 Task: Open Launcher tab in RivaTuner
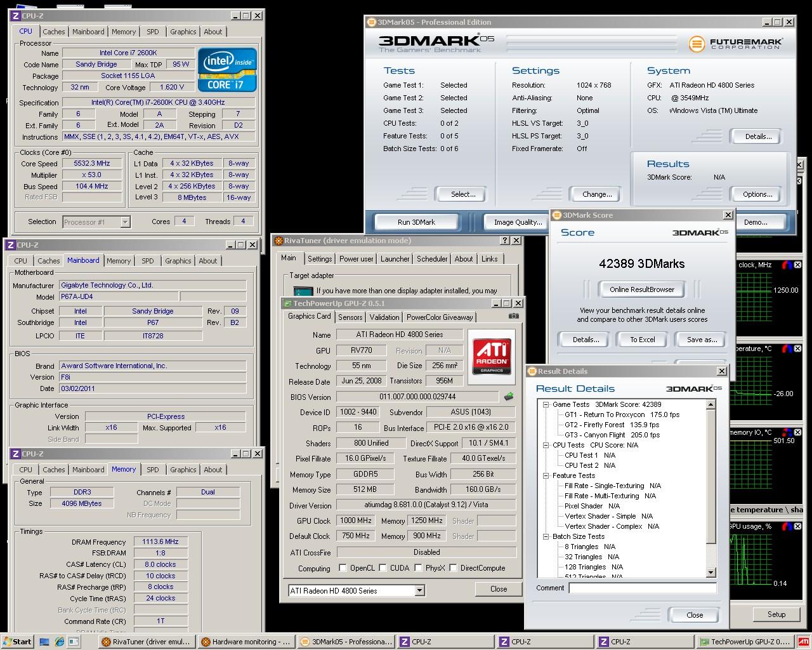point(395,259)
